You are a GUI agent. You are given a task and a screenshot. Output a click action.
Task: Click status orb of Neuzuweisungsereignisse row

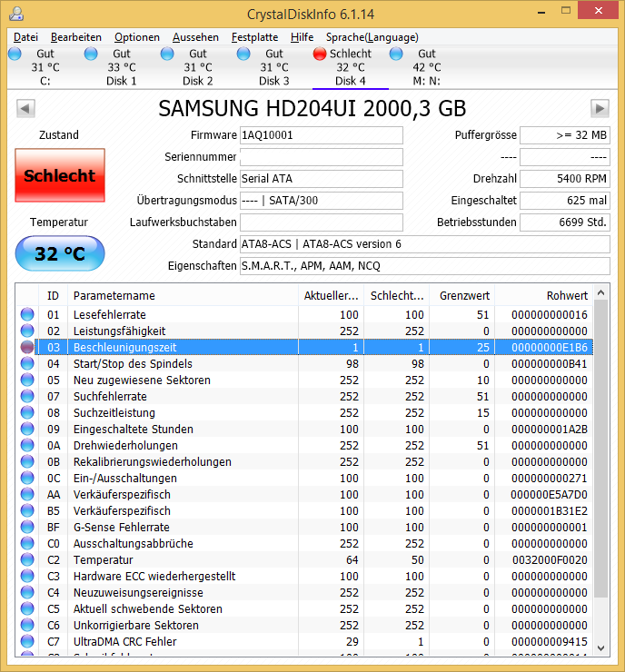pos(27,592)
